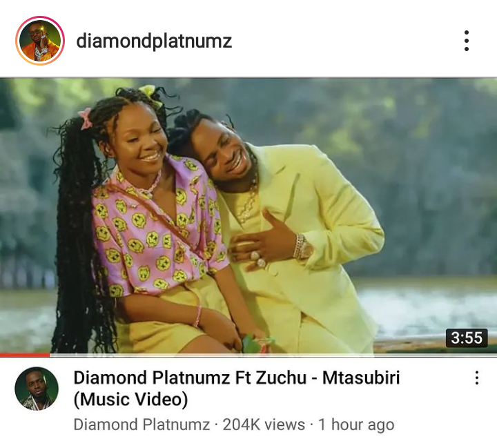497x448 pixels.
Task: View diamondplatnumz story via ringed profile picture
Action: (x=40, y=41)
